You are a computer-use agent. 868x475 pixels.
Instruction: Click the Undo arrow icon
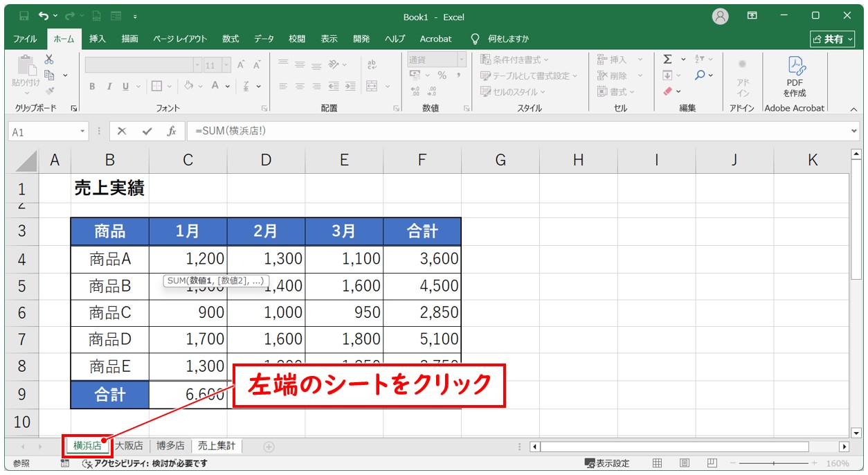pos(44,16)
